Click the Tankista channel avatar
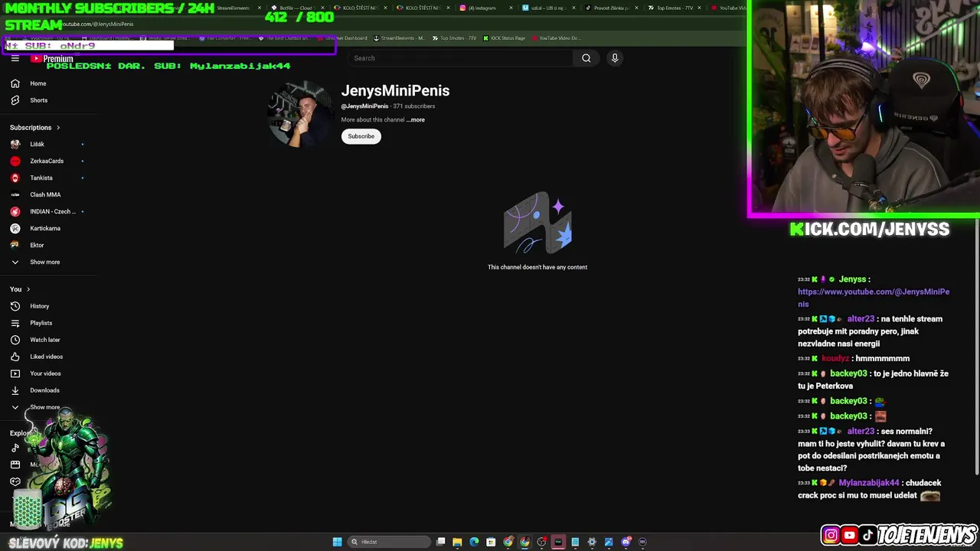980x551 pixels. 15,178
